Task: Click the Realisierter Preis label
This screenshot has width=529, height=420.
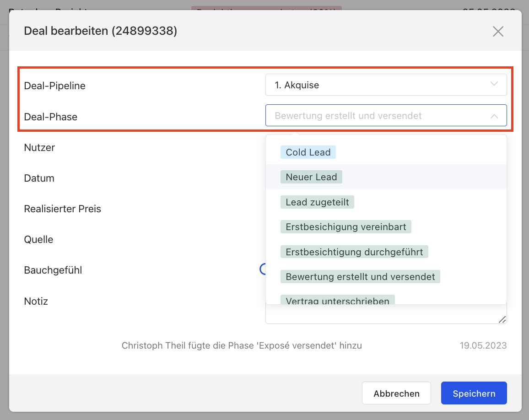Action: pos(62,209)
